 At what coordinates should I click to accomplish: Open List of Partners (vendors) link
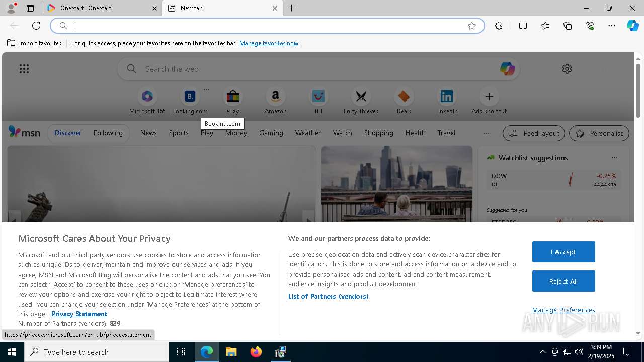click(x=329, y=296)
